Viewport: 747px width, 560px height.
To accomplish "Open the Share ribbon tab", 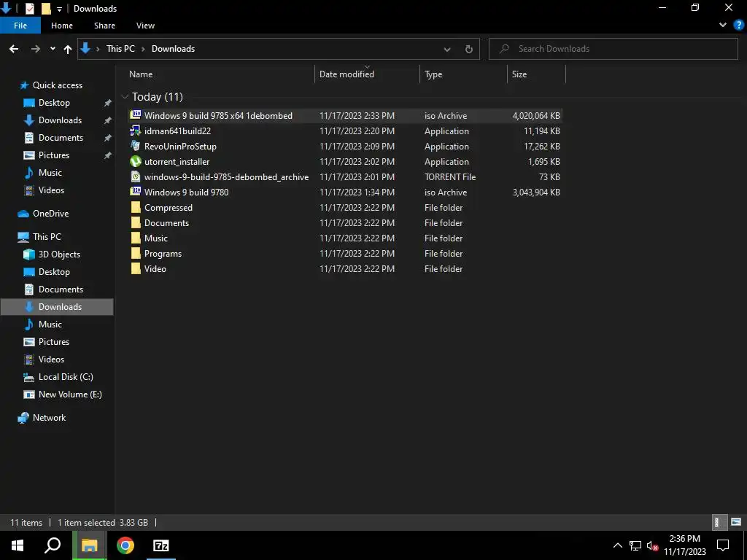I will coord(104,26).
